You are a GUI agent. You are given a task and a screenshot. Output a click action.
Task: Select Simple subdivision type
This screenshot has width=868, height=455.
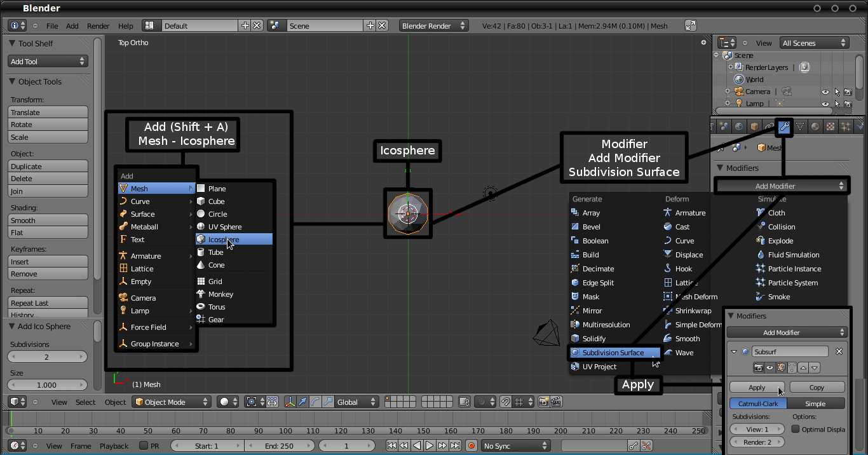click(x=816, y=404)
